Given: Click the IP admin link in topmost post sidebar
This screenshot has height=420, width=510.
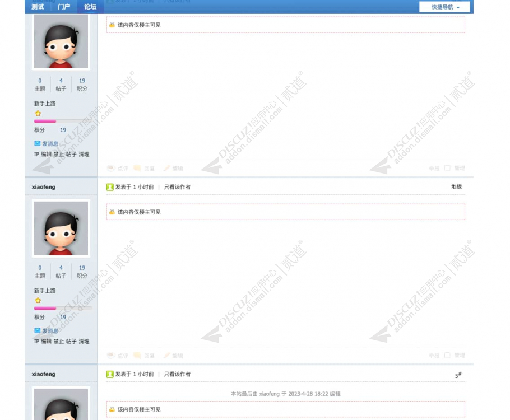Looking at the screenshot, I should (x=36, y=155).
